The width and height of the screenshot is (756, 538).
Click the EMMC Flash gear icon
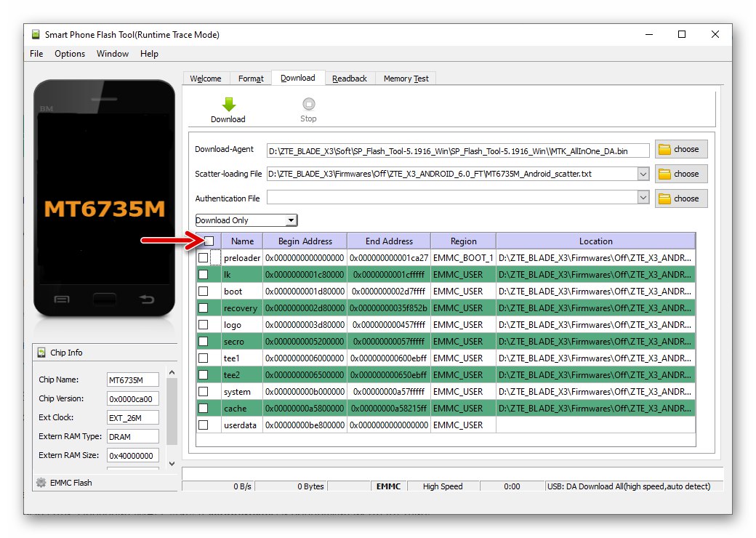coord(41,483)
